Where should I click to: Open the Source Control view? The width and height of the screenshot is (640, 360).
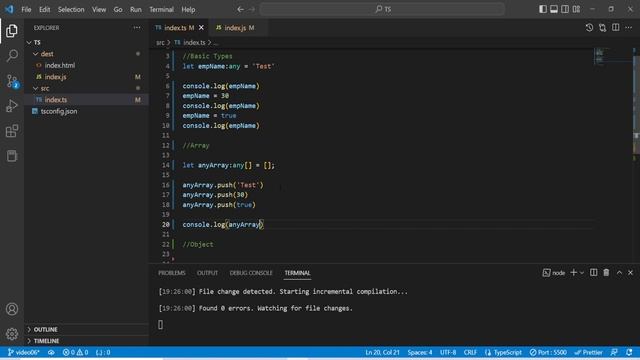click(x=12, y=81)
